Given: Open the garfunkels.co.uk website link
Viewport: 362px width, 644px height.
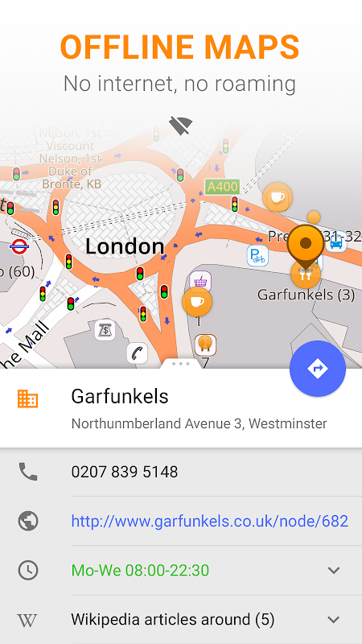Looking at the screenshot, I should [210, 521].
